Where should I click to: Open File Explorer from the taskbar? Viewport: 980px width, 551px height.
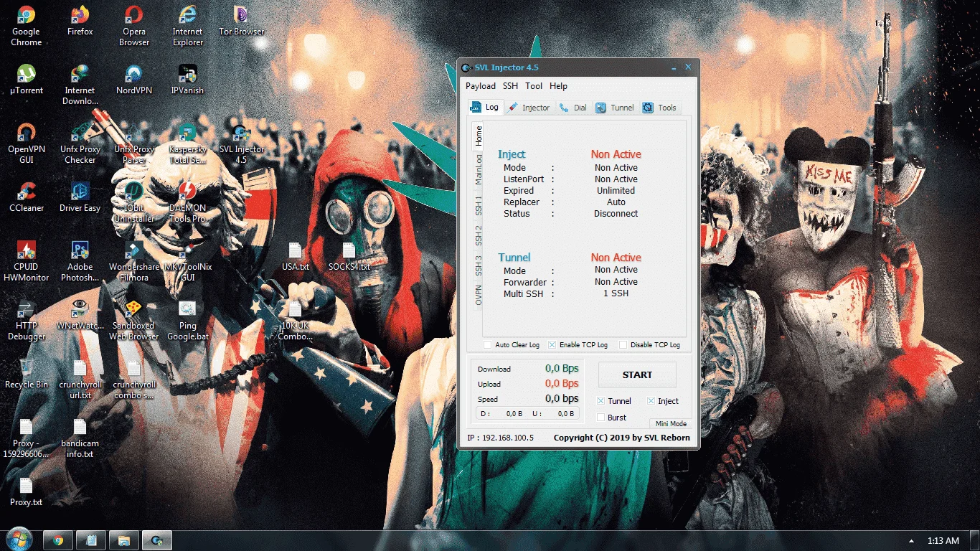click(x=123, y=540)
